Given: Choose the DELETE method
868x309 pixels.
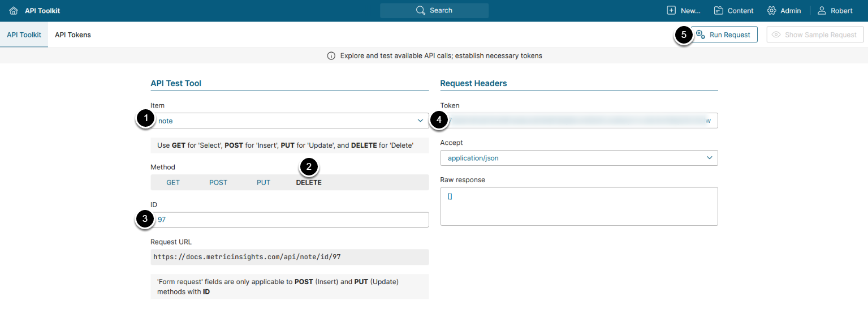Looking at the screenshot, I should pos(309,183).
